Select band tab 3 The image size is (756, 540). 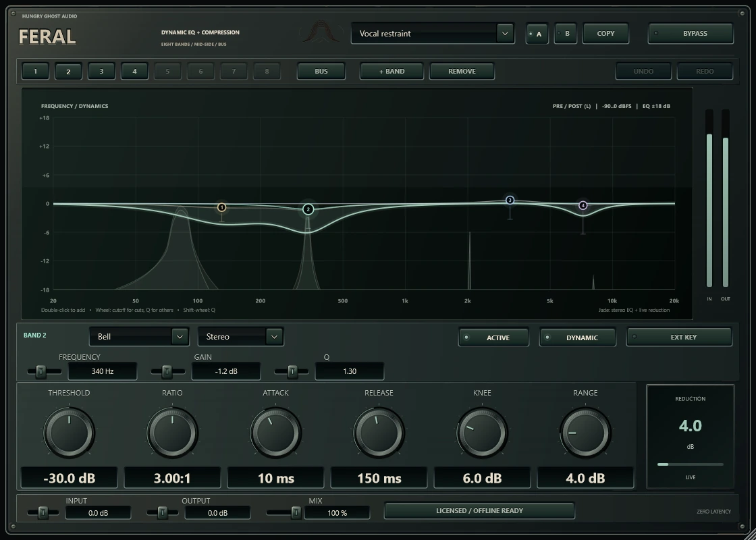[x=101, y=72]
